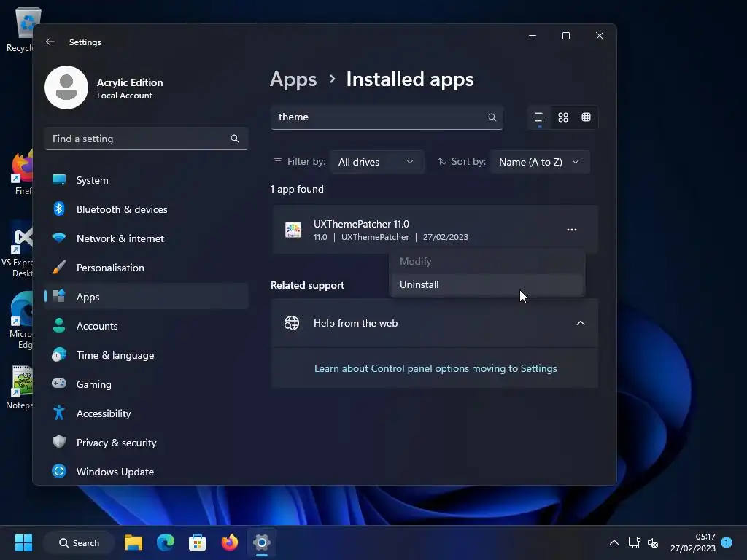Go back with the Settings back arrow
This screenshot has height=560, width=747.
pyautogui.click(x=50, y=42)
